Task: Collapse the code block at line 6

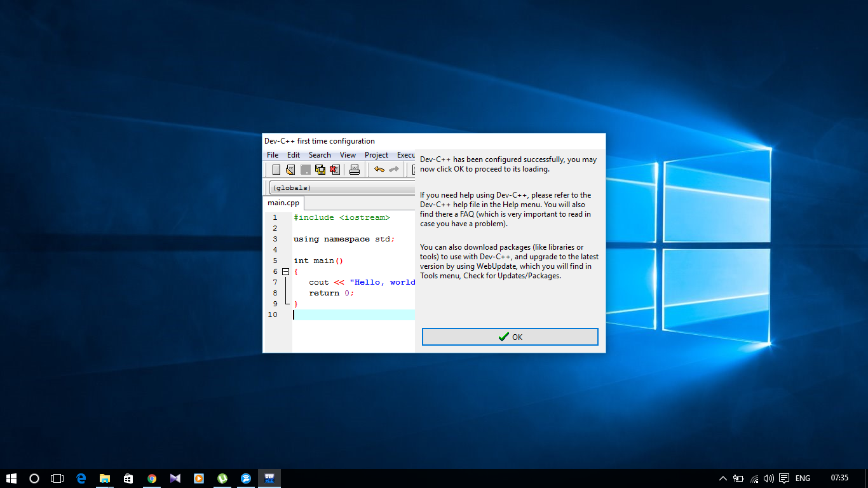Action: pos(285,271)
